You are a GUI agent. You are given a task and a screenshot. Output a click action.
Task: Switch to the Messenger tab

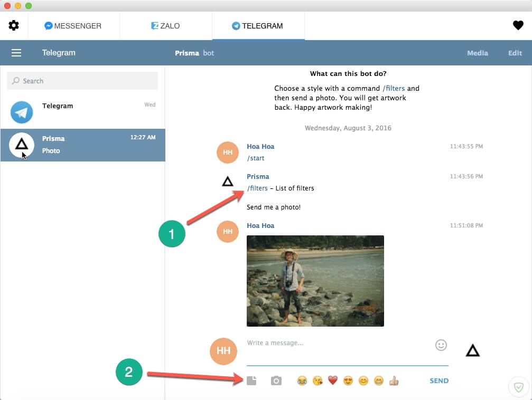click(x=73, y=26)
